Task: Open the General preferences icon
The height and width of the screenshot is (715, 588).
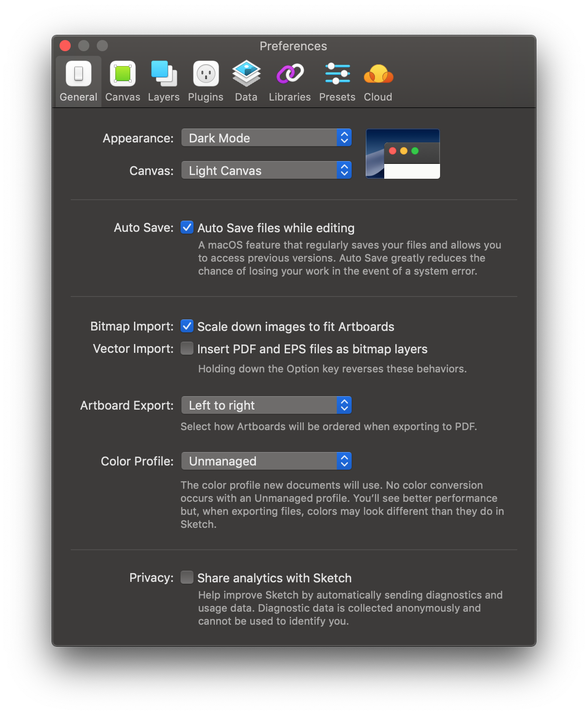Action: click(x=79, y=74)
